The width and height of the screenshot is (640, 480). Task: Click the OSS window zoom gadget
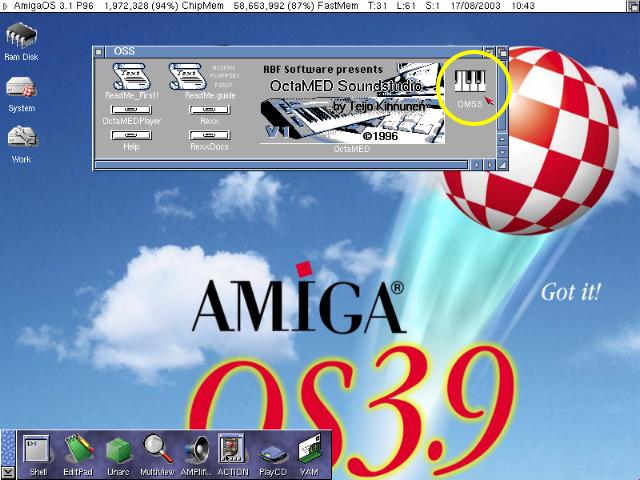pos(489,52)
